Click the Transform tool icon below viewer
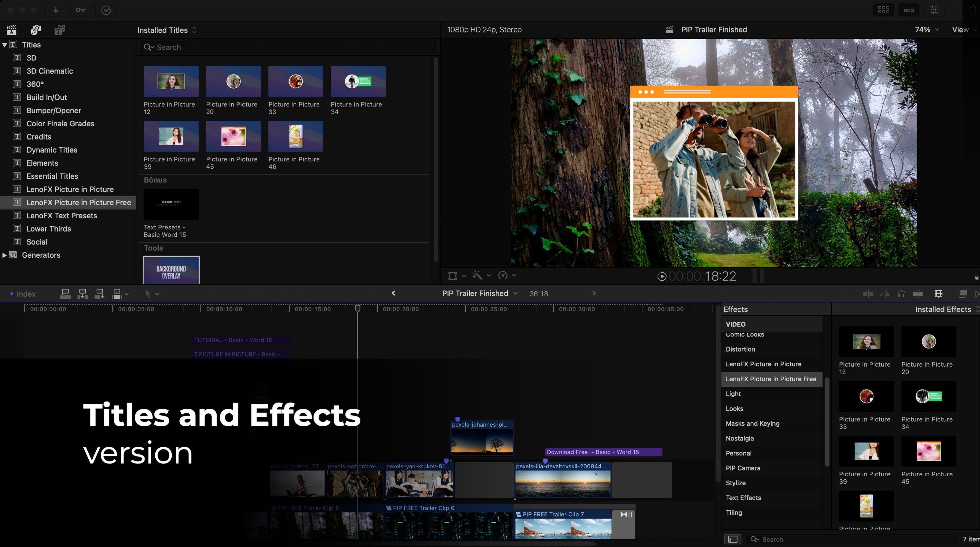This screenshot has width=980, height=547. click(x=452, y=276)
